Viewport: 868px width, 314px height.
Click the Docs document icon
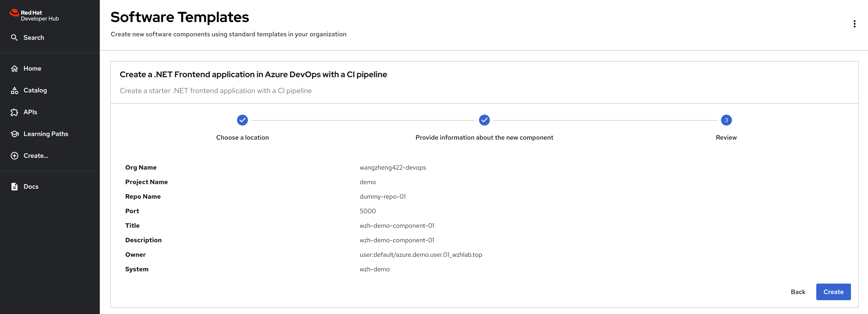coord(15,186)
